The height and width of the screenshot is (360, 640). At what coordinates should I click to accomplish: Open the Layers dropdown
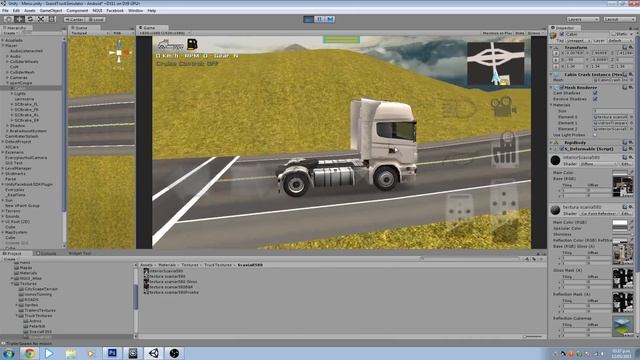[x=583, y=19]
